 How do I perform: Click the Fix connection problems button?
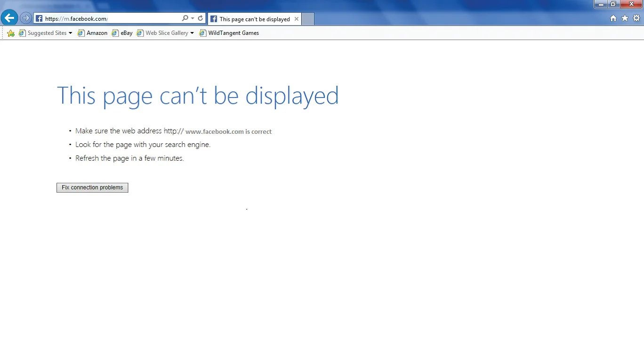(x=92, y=188)
